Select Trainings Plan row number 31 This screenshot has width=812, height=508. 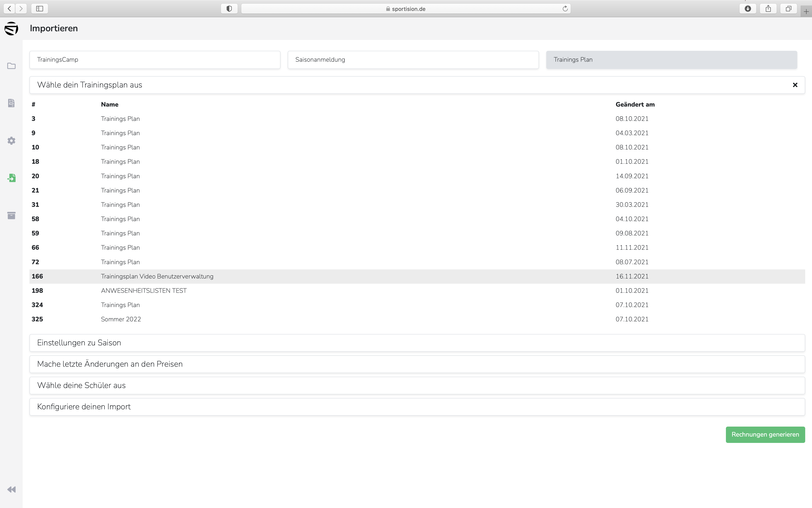click(417, 205)
